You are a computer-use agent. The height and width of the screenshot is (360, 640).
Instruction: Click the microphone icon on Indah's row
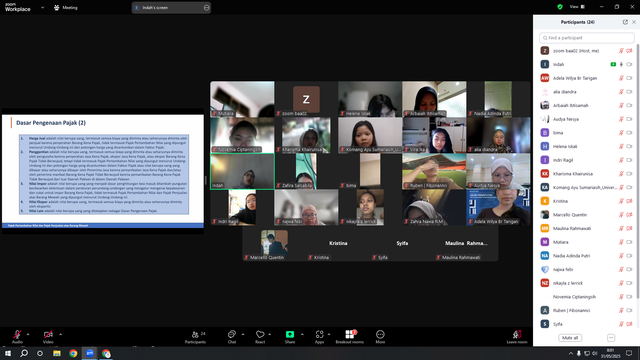(x=621, y=64)
